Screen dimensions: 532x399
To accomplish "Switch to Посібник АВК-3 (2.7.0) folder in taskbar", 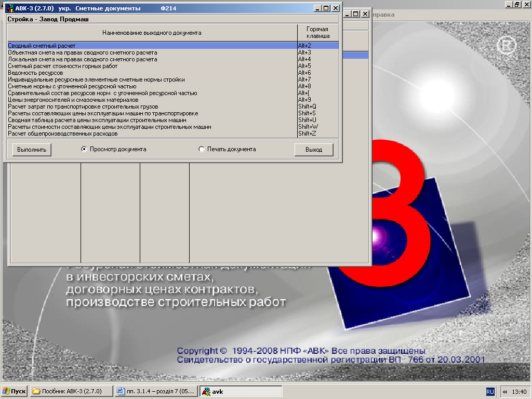I will click(71, 391).
